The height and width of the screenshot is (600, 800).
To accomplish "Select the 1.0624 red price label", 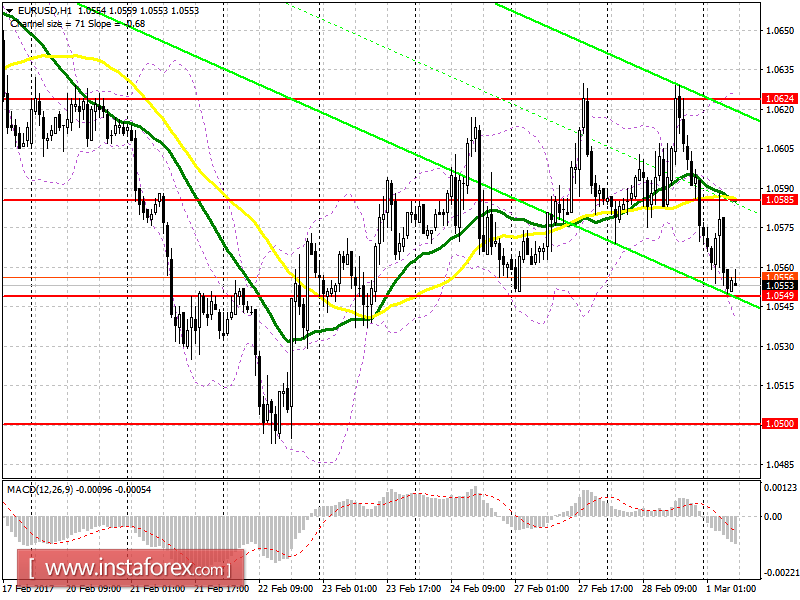I will pos(779,98).
